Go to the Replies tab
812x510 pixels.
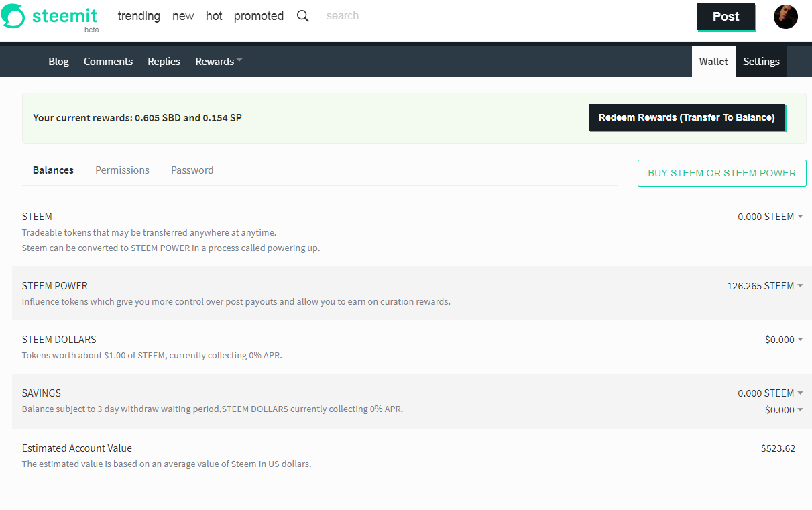pos(164,62)
